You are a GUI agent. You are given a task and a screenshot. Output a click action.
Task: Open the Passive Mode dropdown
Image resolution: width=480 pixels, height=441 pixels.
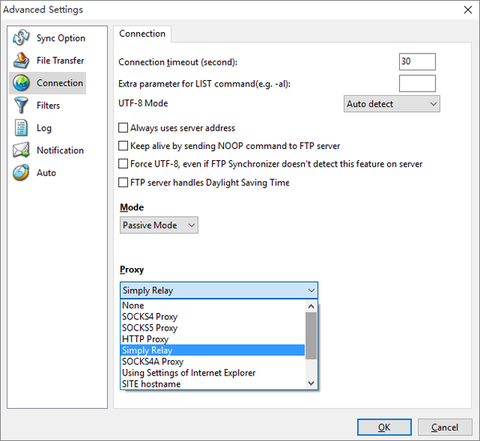pos(159,225)
